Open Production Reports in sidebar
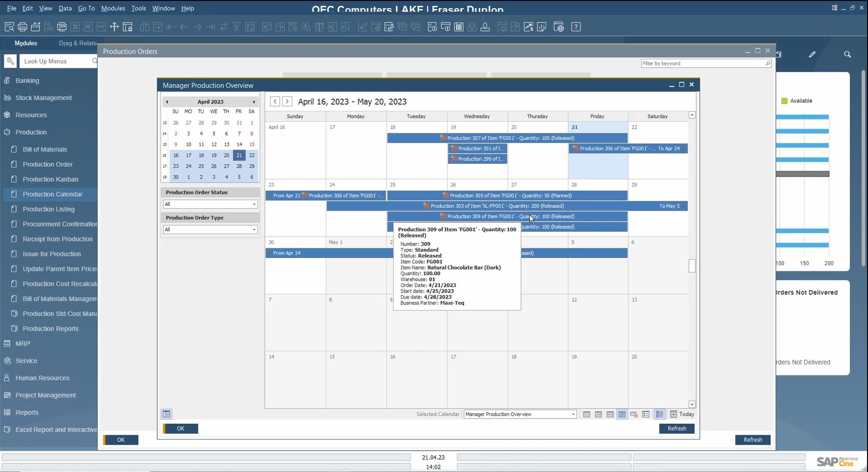 click(x=51, y=329)
